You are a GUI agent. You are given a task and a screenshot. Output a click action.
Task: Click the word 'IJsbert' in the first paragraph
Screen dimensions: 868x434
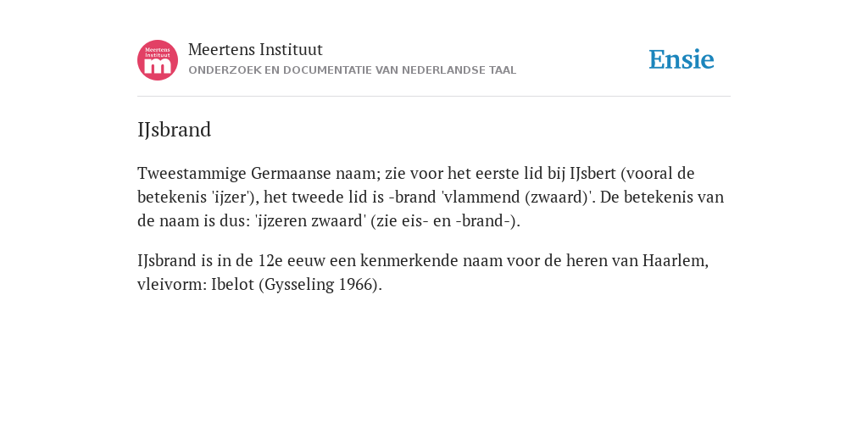pyautogui.click(x=593, y=173)
